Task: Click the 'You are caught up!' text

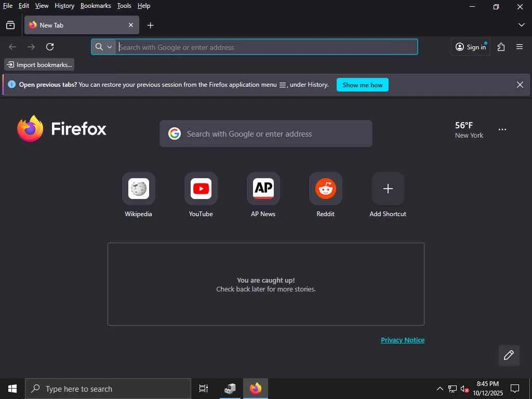Action: pos(266,280)
